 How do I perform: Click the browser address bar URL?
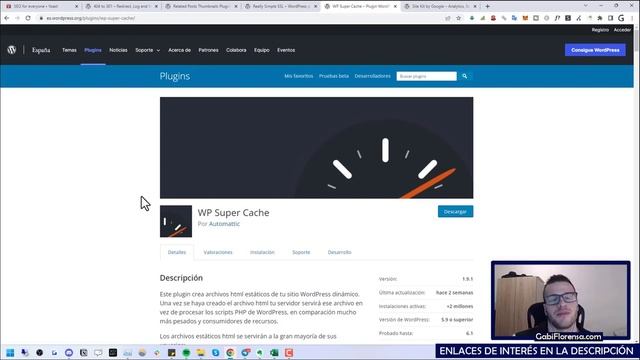pyautogui.click(x=91, y=18)
